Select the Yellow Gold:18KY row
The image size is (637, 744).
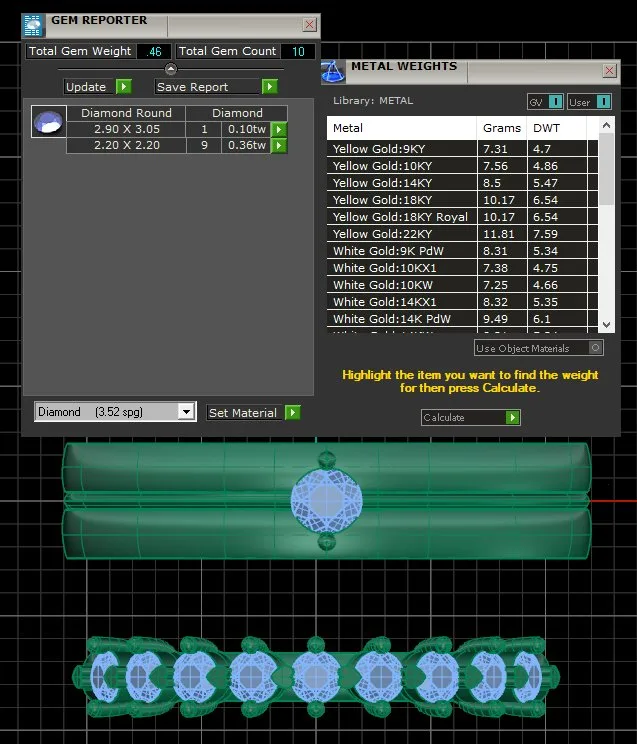point(462,200)
